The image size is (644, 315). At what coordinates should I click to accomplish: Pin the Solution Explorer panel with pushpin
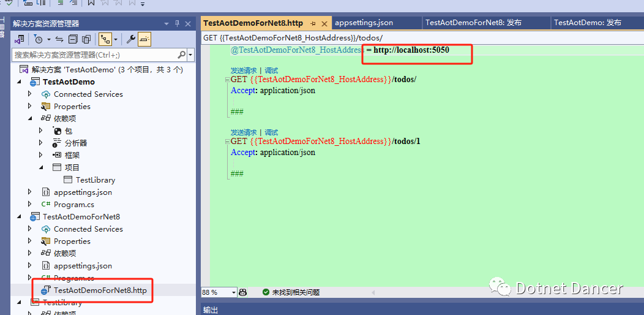178,23
